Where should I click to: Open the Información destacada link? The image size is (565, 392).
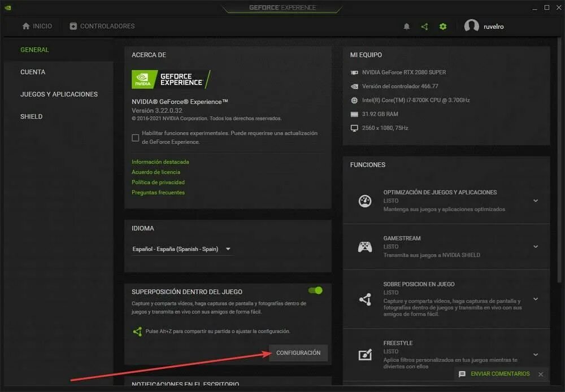160,162
